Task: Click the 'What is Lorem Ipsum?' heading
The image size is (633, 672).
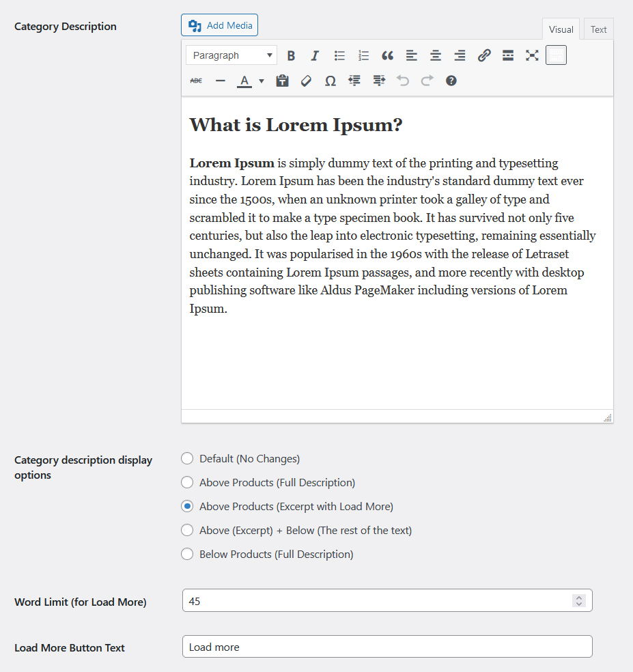Action: pos(296,125)
